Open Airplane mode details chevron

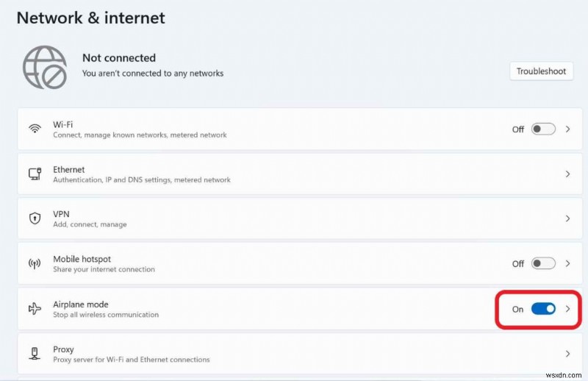[x=567, y=309]
